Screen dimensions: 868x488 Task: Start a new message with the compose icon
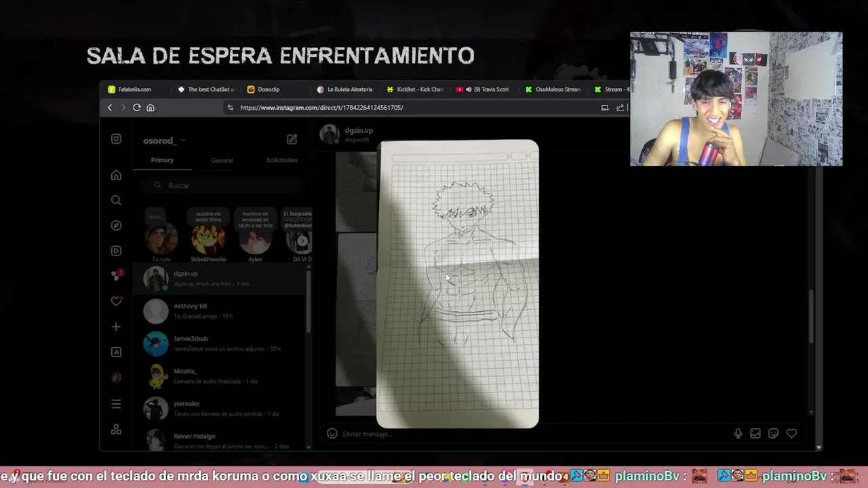(292, 139)
